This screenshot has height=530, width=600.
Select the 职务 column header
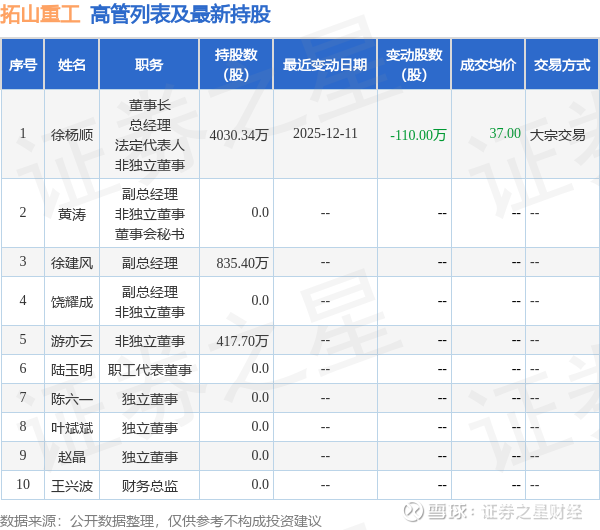pyautogui.click(x=149, y=64)
